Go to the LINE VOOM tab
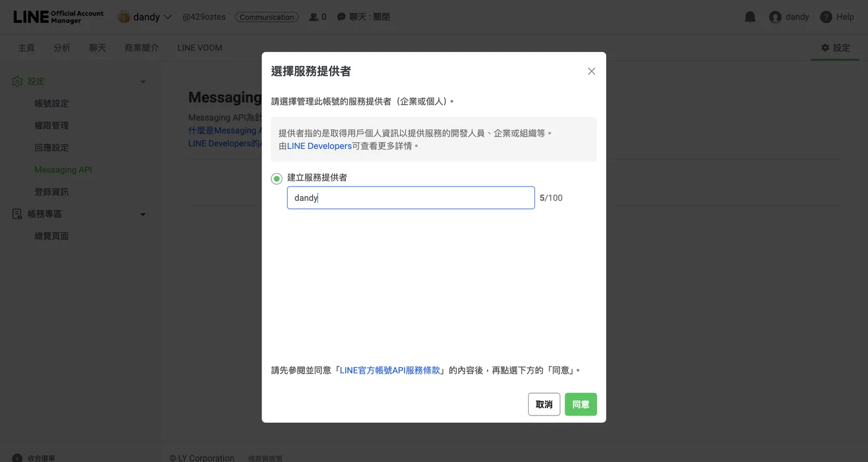Image resolution: width=868 pixels, height=462 pixels. (x=200, y=48)
